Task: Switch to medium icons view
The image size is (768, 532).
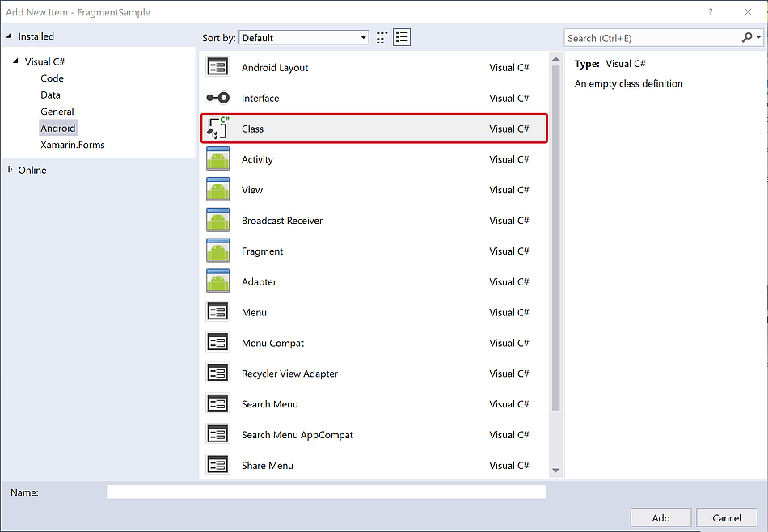Action: click(x=382, y=37)
